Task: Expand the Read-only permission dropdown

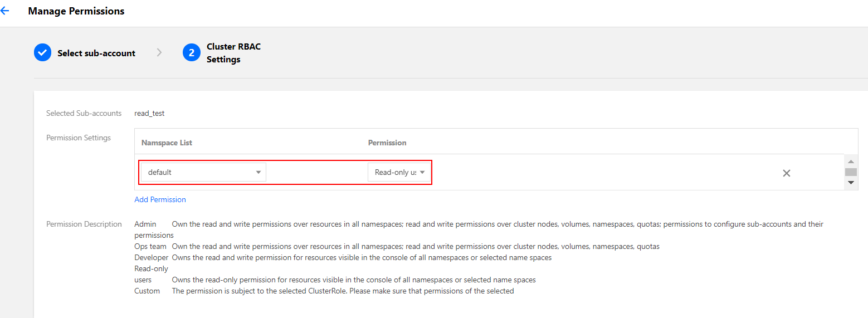Action: point(399,173)
